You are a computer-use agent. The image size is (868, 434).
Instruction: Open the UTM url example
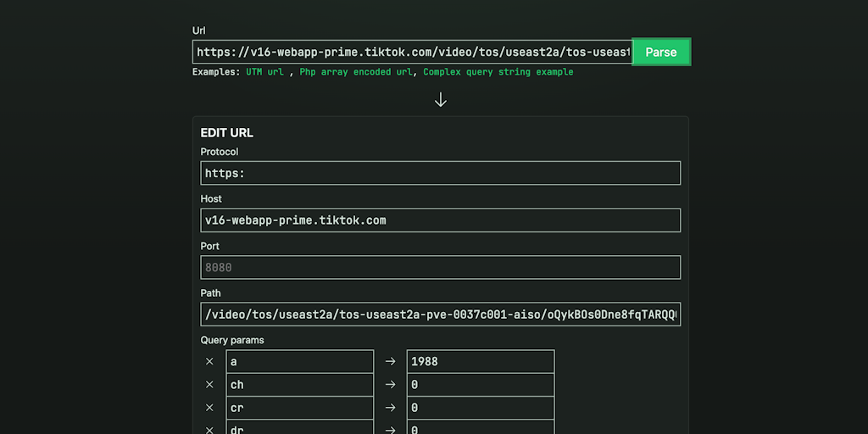(265, 72)
